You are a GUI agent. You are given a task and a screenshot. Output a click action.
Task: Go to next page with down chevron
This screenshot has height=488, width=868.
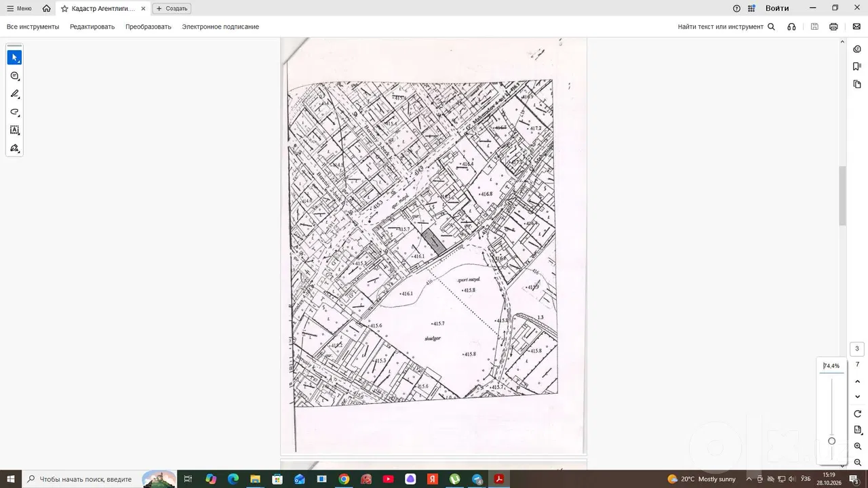pyautogui.click(x=857, y=397)
